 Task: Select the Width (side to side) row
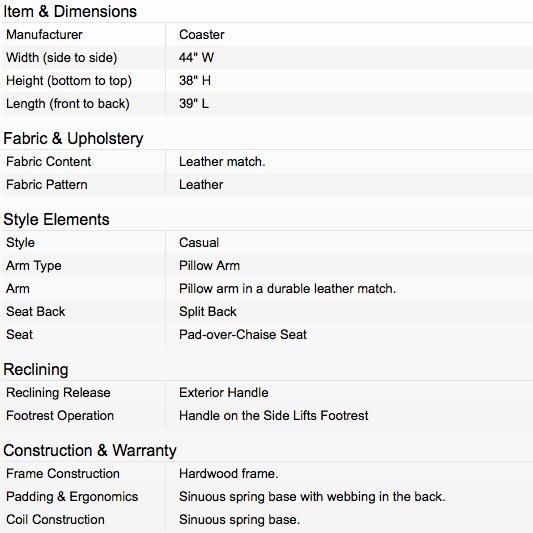click(x=267, y=57)
